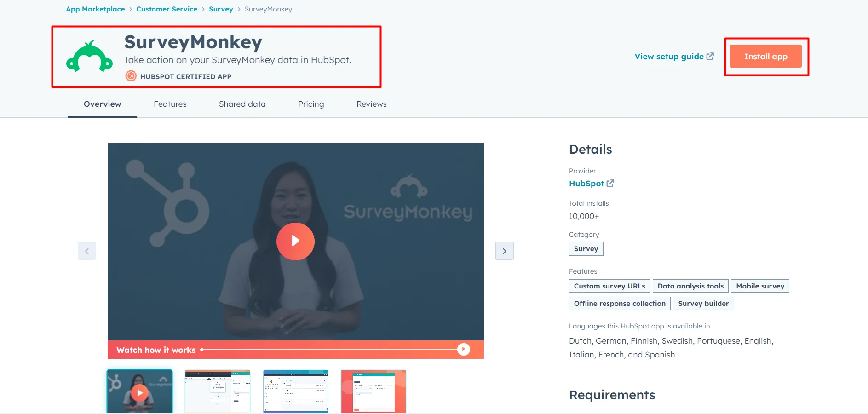This screenshot has height=414, width=868.
Task: Click the Install app button
Action: pos(766,56)
